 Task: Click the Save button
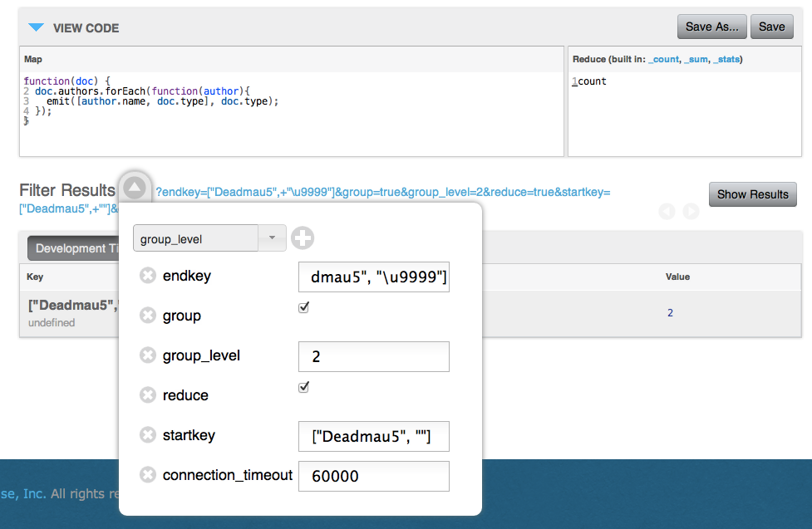pos(771,27)
